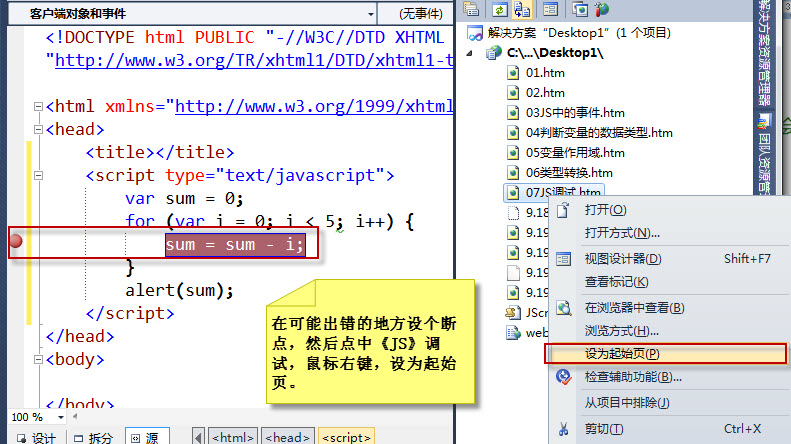The image size is (791, 444).
Task: Click the 检查辅助功能 check icon
Action: [563, 377]
